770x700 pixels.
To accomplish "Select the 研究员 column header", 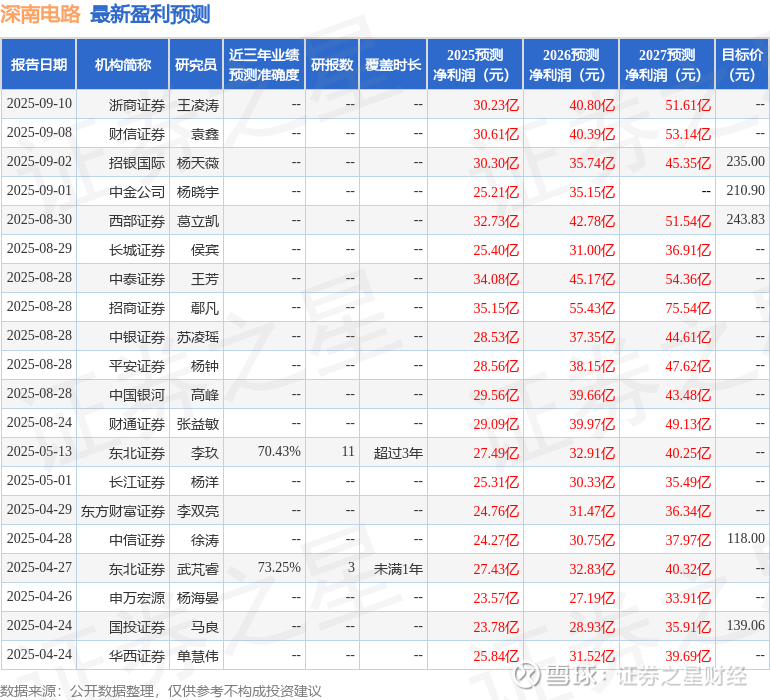I will click(x=196, y=65).
